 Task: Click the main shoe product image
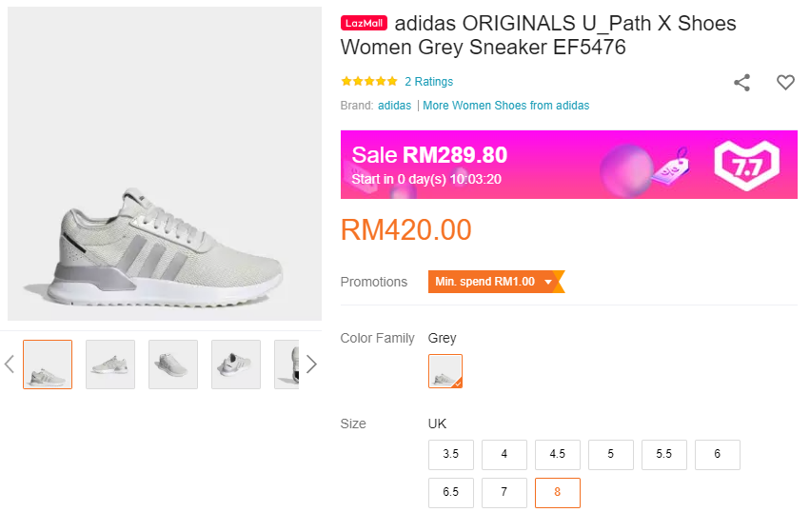click(165, 165)
